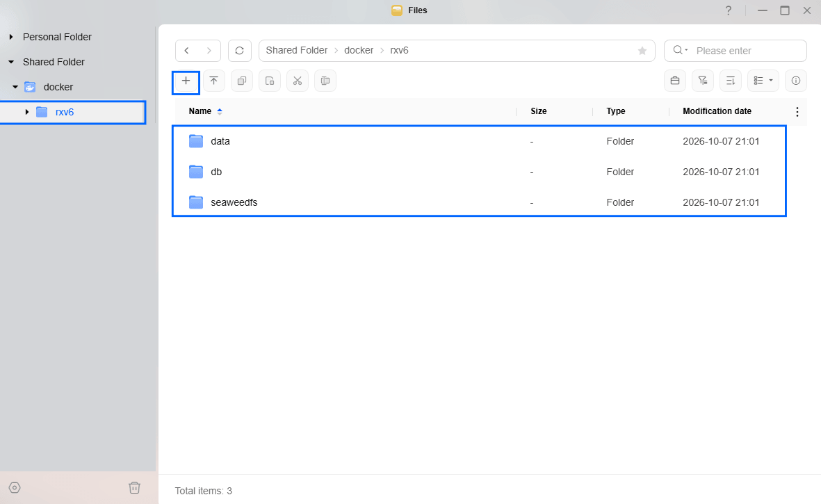The height and width of the screenshot is (504, 821).
Task: Collapse the docker tree arrow
Action: 15,87
